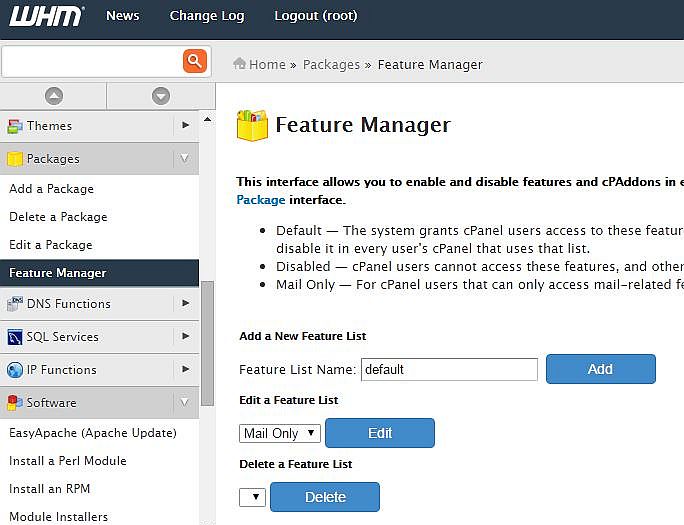The image size is (684, 525).
Task: Open News in the top bar
Action: click(123, 16)
